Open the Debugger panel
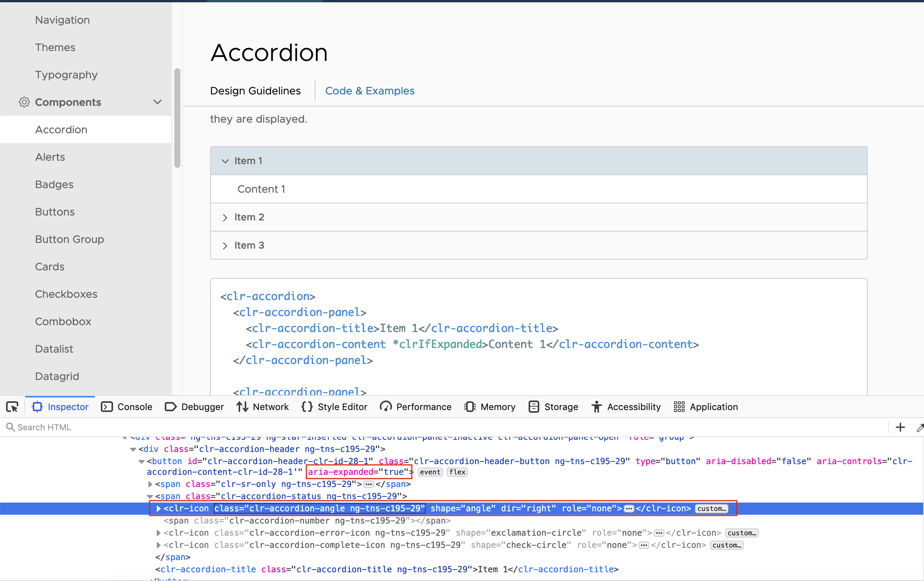The image size is (924, 581). (x=194, y=407)
